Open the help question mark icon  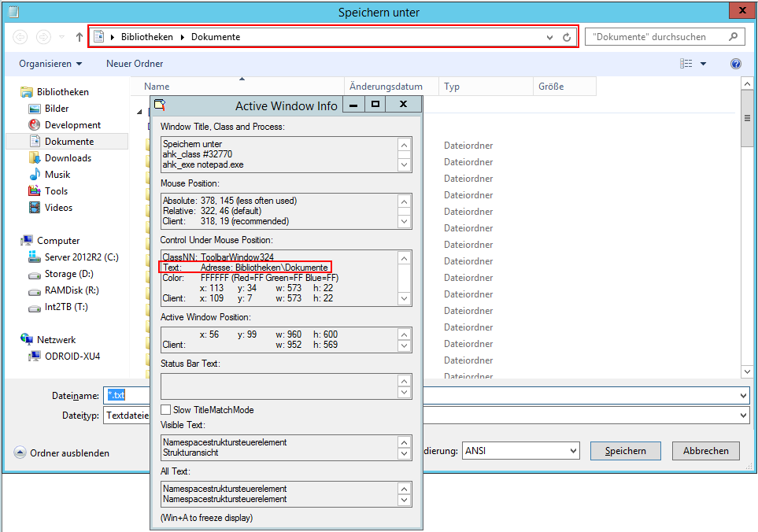(736, 64)
